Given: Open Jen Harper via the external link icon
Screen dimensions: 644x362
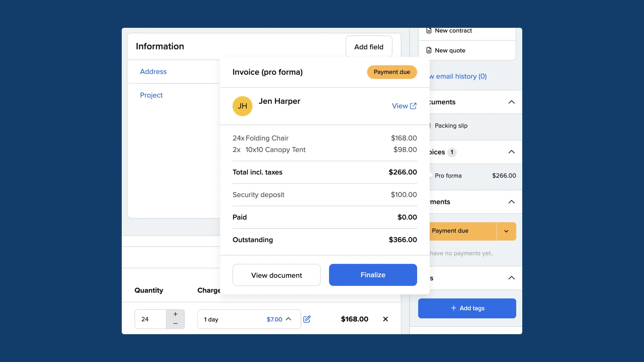Looking at the screenshot, I should [413, 106].
